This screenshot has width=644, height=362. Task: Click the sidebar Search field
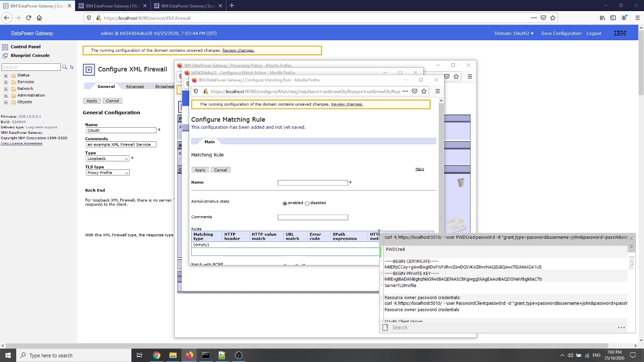click(31, 67)
